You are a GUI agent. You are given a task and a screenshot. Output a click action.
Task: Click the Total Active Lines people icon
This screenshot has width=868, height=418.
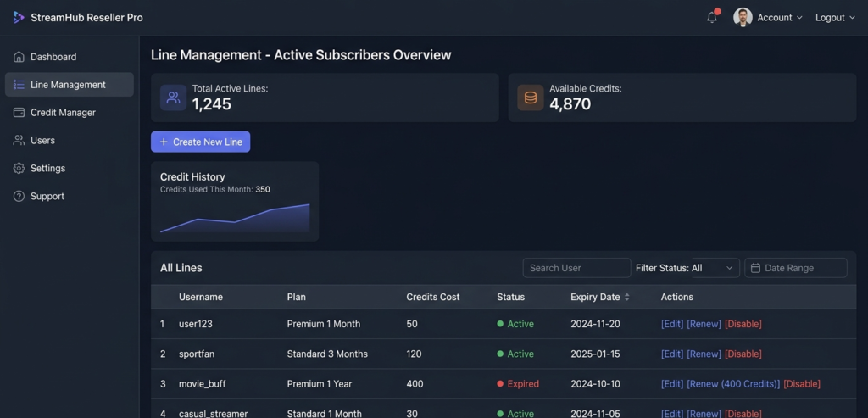(173, 98)
